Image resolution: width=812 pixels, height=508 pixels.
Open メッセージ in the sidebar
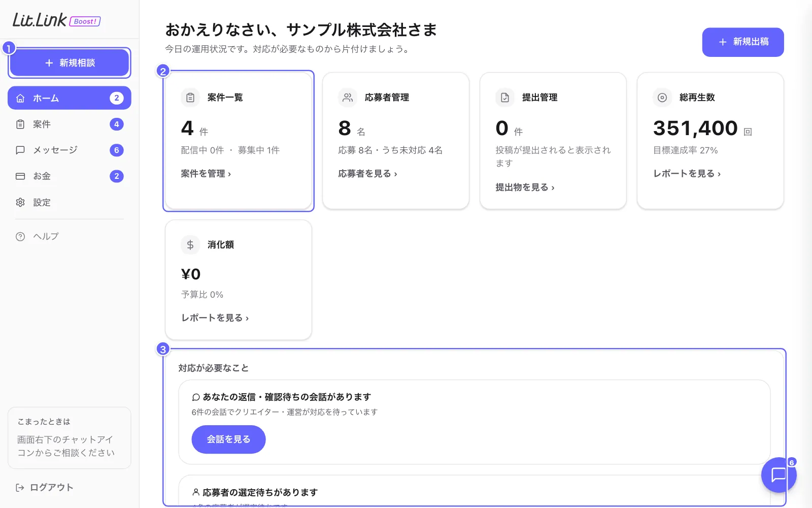[70, 150]
